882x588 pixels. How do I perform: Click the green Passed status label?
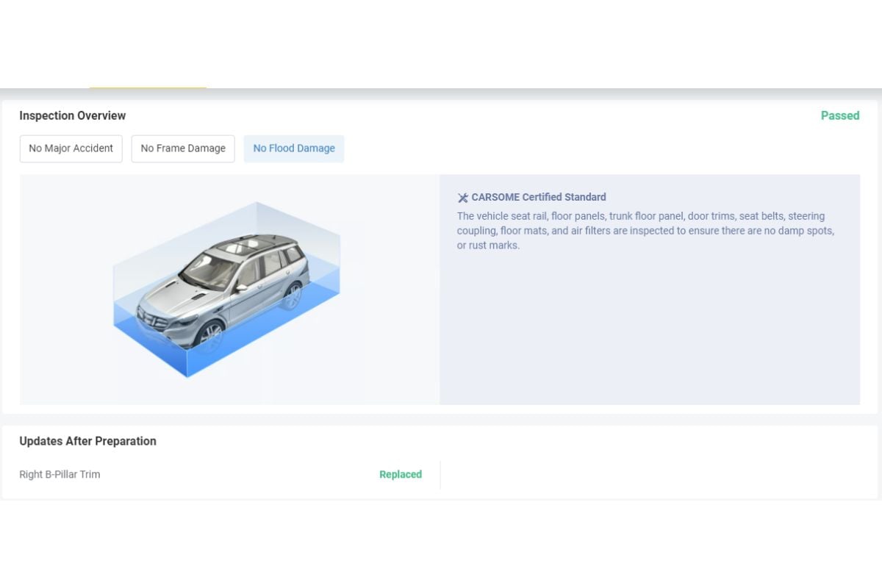tap(839, 115)
